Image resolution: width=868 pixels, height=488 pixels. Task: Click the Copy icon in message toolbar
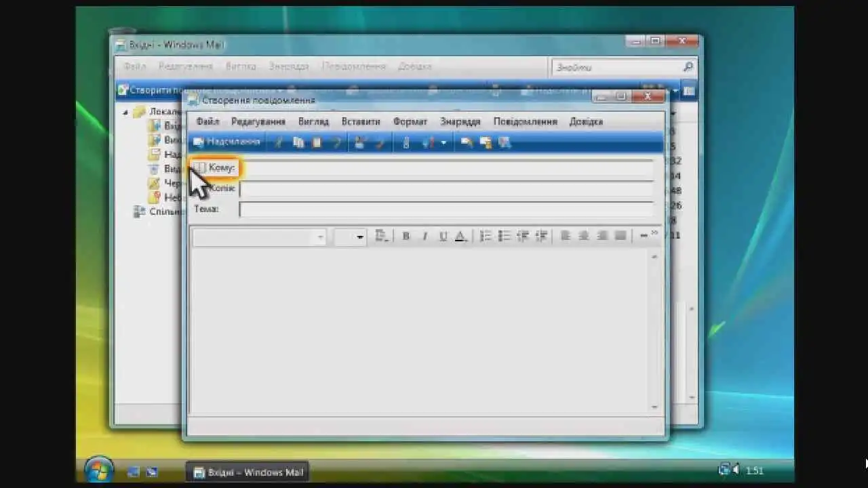[298, 142]
